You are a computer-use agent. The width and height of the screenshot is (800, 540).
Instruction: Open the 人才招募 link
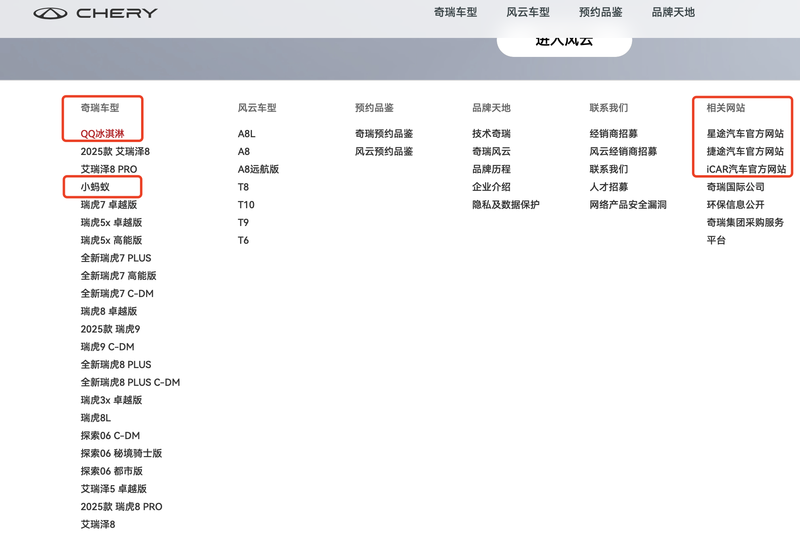pos(609,187)
